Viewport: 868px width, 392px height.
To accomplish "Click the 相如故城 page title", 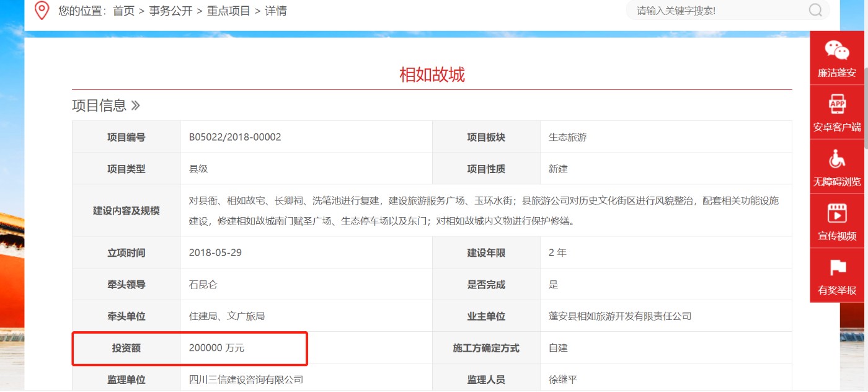I will tap(432, 75).
